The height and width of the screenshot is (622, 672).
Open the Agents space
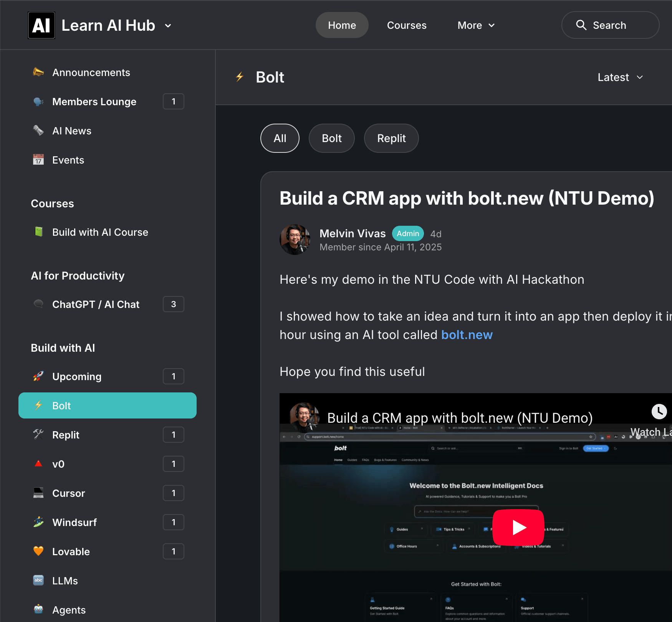(108, 610)
